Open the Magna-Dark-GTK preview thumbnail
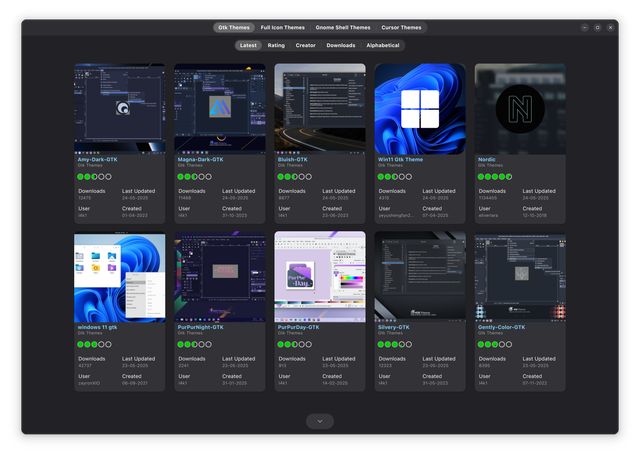Image resolution: width=640 pixels, height=458 pixels. pyautogui.click(x=220, y=109)
